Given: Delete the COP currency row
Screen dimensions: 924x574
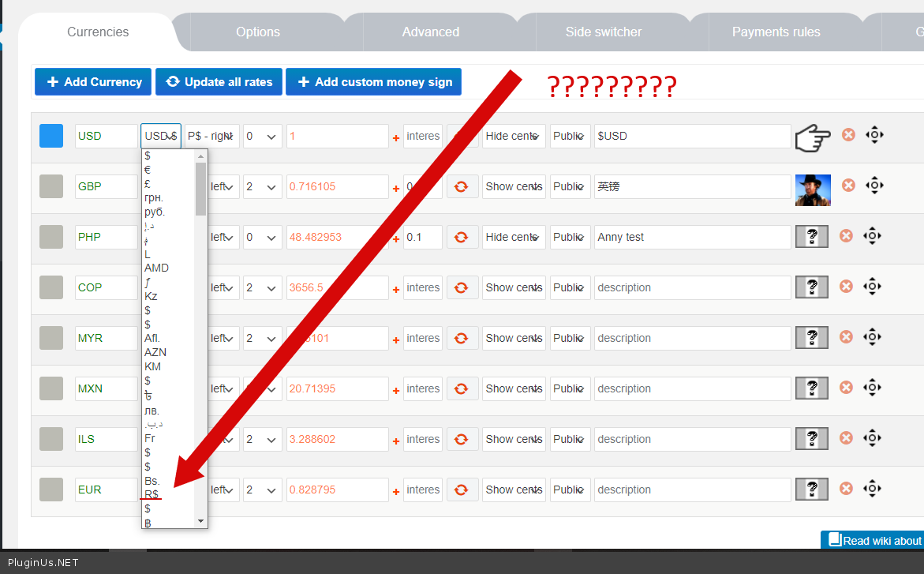Looking at the screenshot, I should (846, 286).
